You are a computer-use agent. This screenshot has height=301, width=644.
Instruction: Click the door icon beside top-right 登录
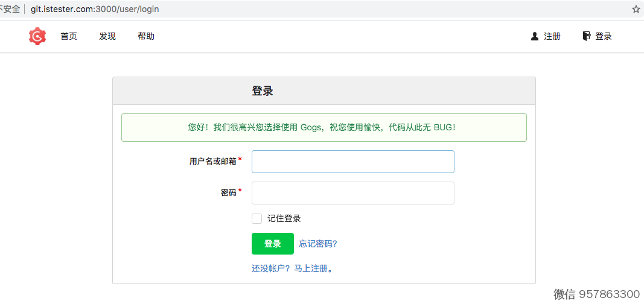click(x=586, y=36)
